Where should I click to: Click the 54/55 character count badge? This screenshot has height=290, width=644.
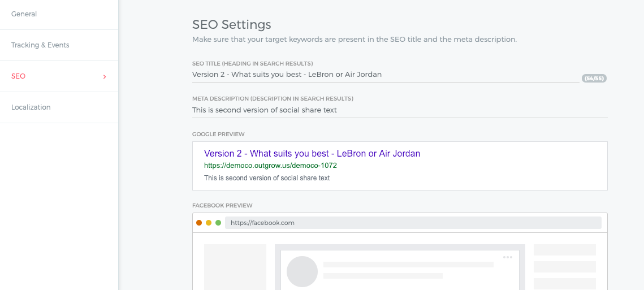coord(594,79)
